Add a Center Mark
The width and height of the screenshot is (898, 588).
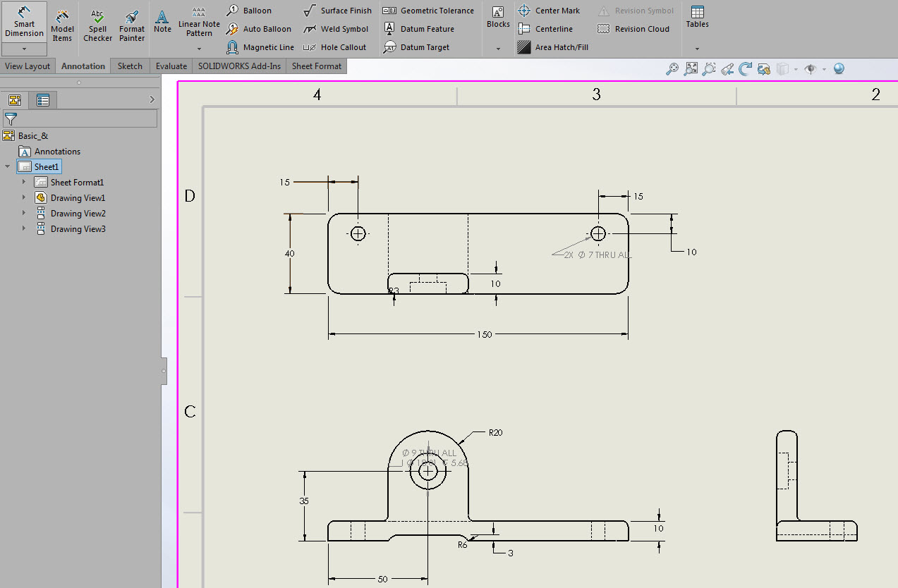549,11
